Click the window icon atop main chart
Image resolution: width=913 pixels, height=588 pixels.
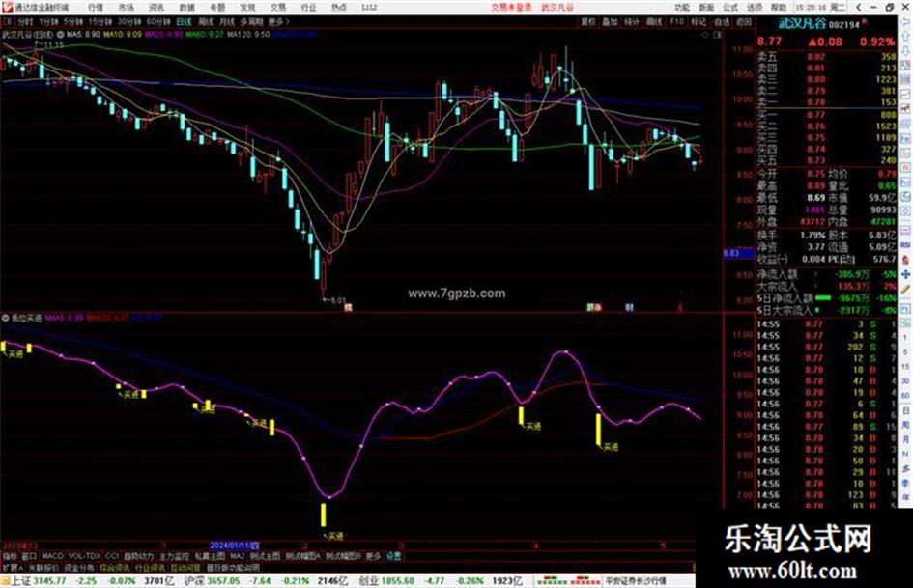click(x=717, y=35)
